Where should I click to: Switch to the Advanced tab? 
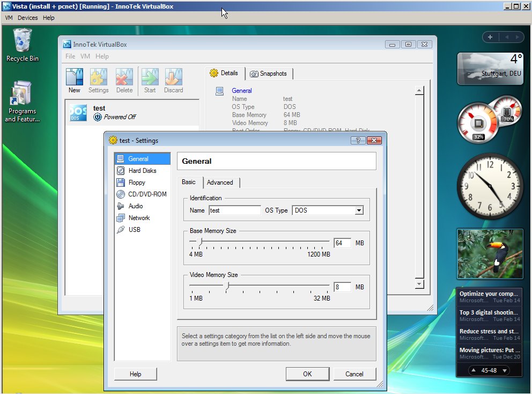pos(220,183)
